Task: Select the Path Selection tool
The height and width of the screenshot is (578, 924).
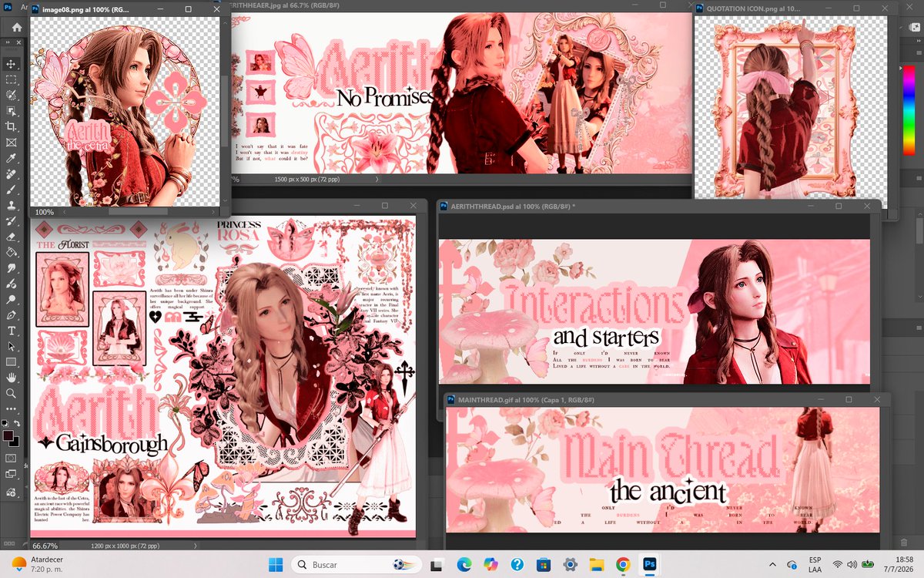Action: click(x=12, y=347)
